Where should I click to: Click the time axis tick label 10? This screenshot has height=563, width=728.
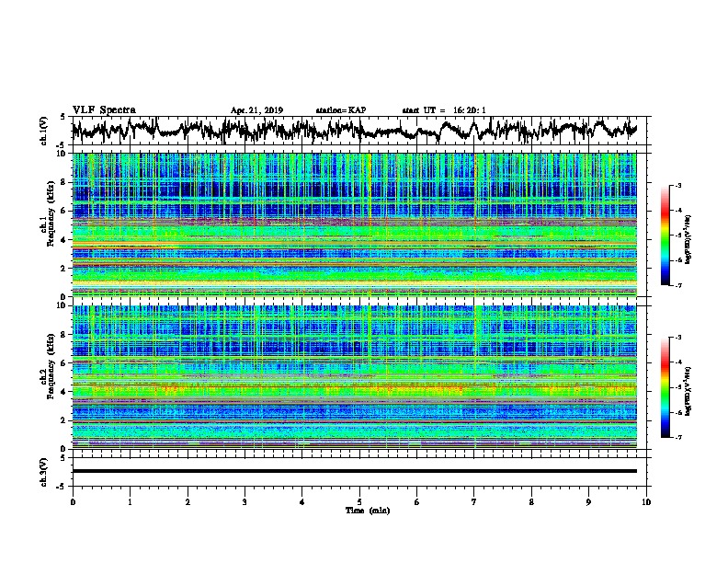pos(646,501)
